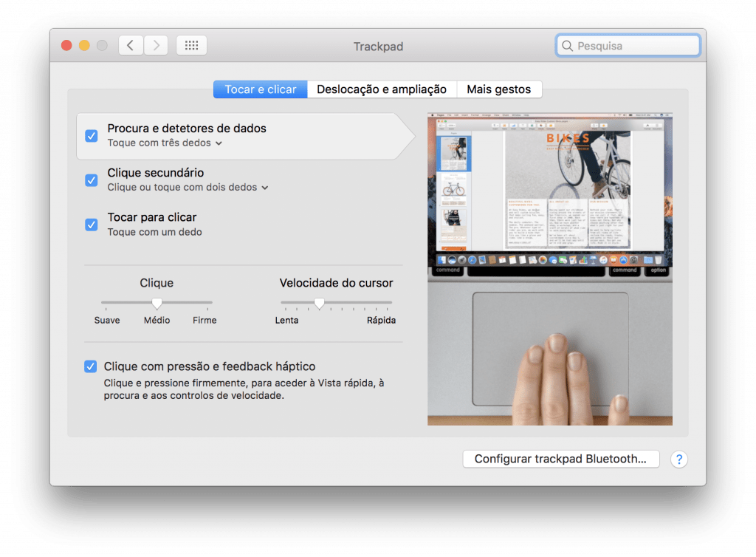Click the 'Rápida' end of the cursor speed slider
This screenshot has height=557, width=756.
390,303
